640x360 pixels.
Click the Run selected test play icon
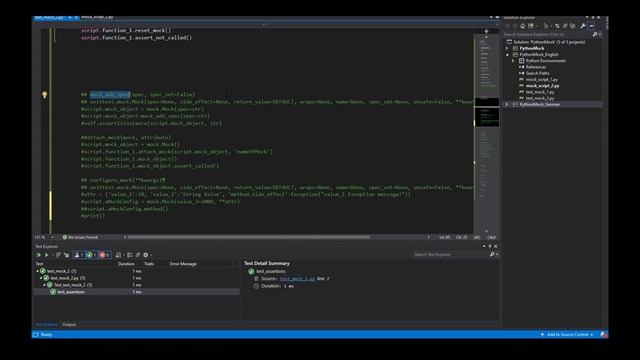(47, 255)
